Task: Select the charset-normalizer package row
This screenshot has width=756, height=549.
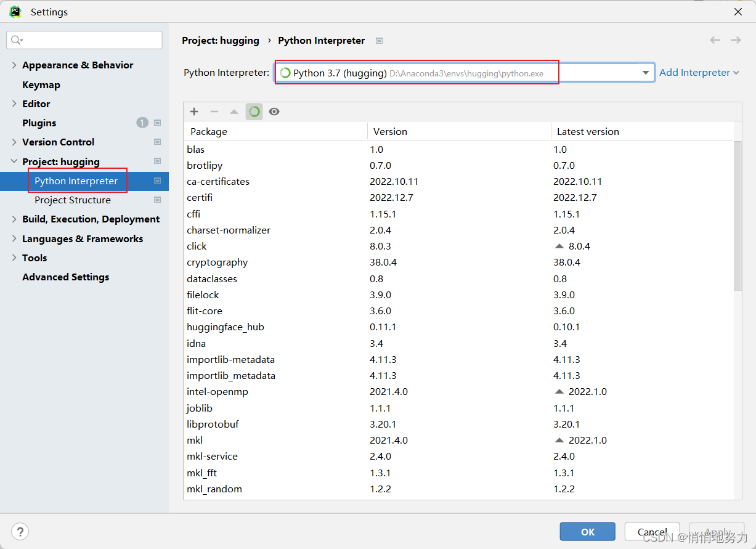Action: (459, 230)
